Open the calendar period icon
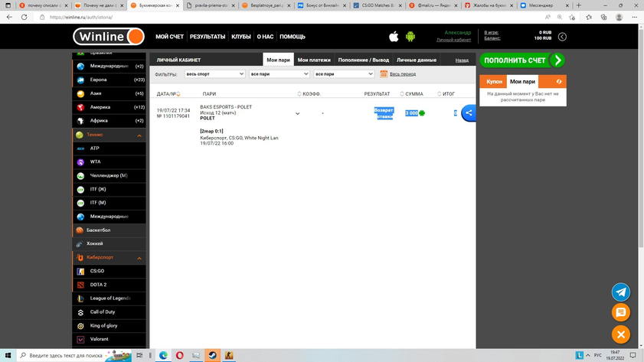This screenshot has height=362, width=644. point(384,74)
